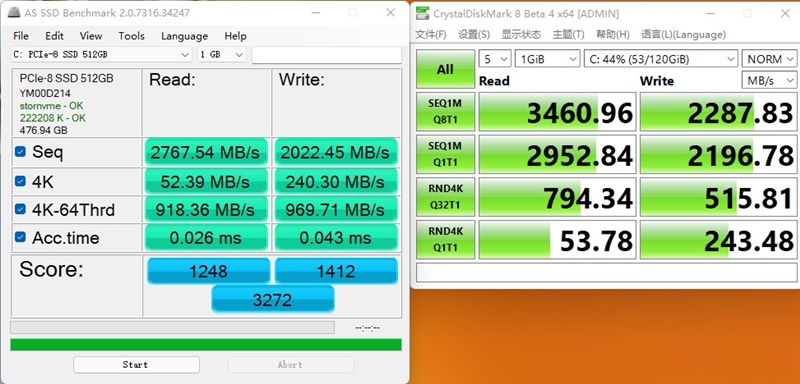Image resolution: width=800 pixels, height=384 pixels.
Task: Click the write access time 0.043 ms
Action: pyautogui.click(x=336, y=238)
